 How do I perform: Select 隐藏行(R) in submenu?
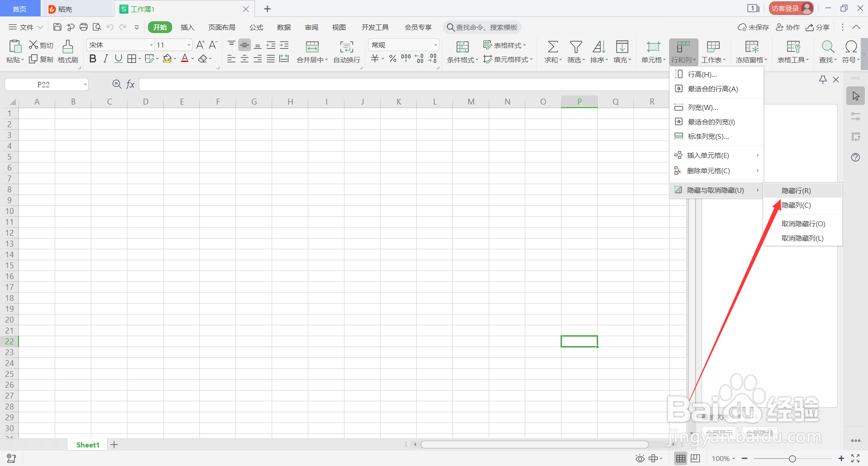pyautogui.click(x=802, y=190)
